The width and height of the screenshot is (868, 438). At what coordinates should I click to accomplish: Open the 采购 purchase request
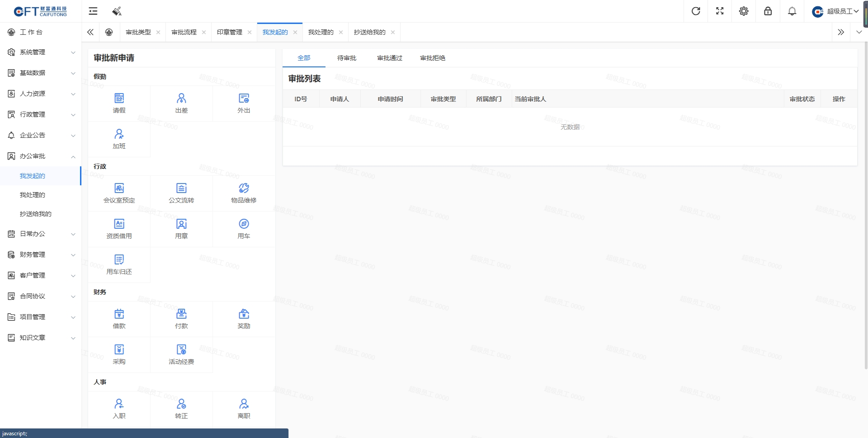coord(119,354)
